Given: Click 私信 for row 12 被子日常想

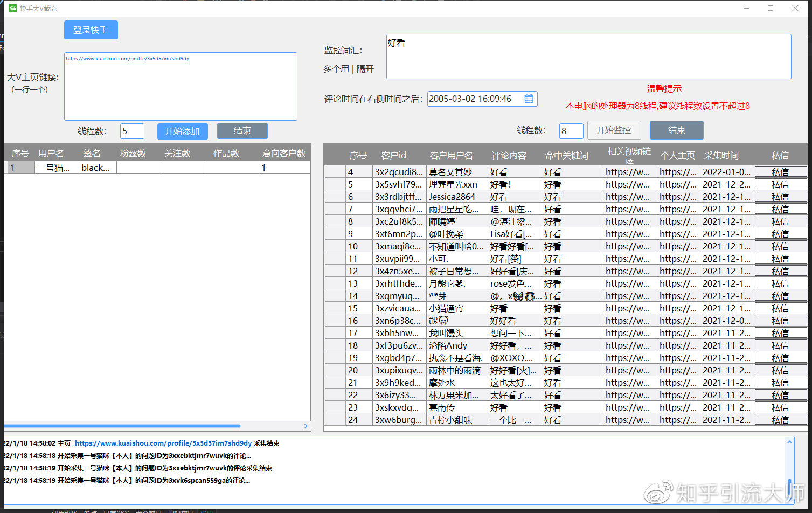Looking at the screenshot, I should 780,271.
